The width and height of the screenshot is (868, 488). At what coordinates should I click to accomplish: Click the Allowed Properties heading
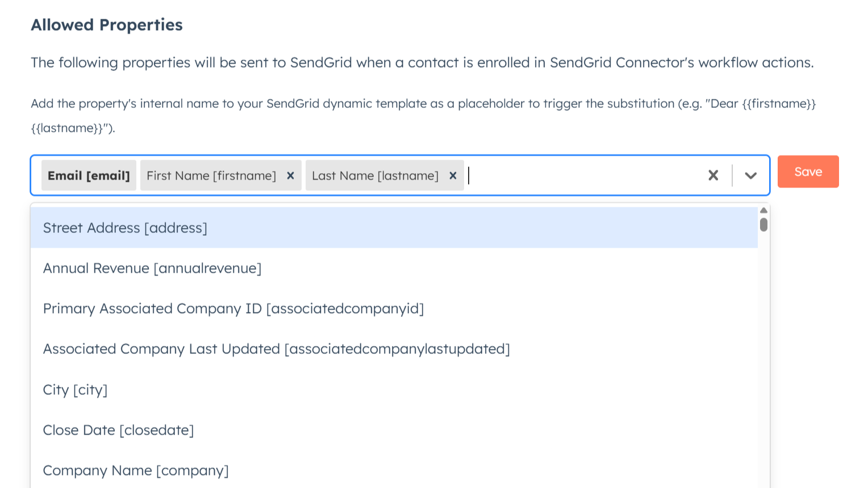[107, 25]
